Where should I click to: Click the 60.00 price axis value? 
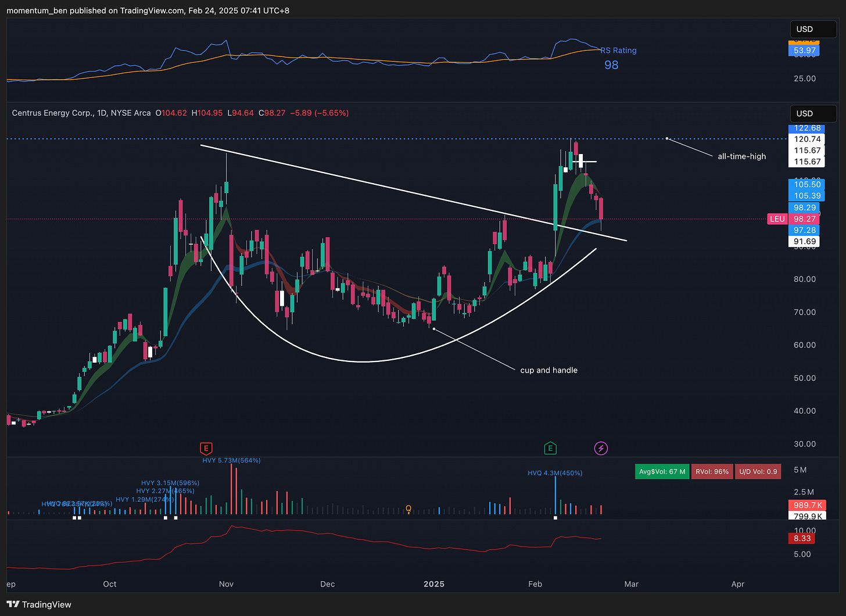805,345
